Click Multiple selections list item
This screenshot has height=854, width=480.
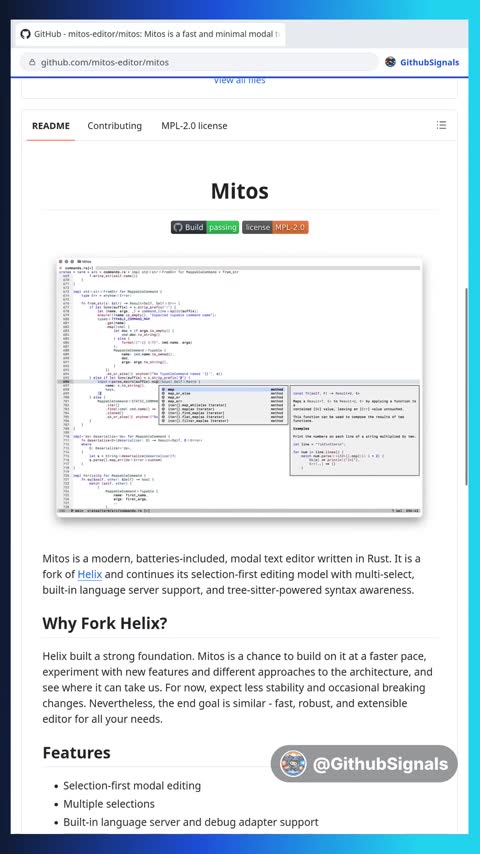pyautogui.click(x=109, y=804)
